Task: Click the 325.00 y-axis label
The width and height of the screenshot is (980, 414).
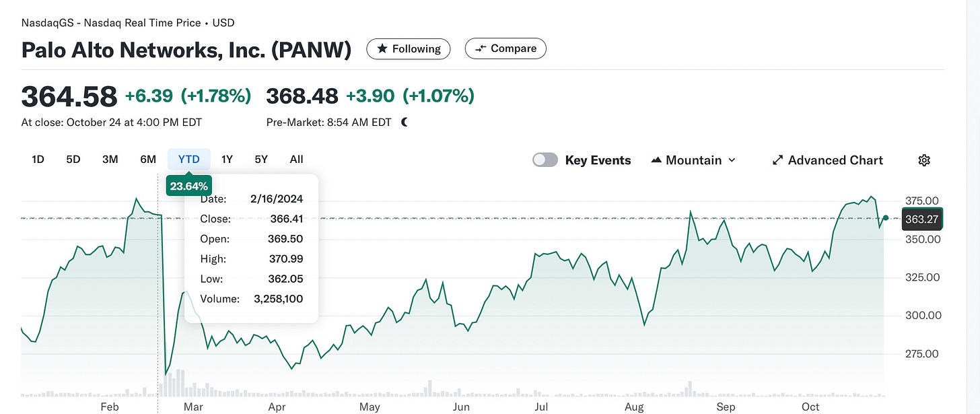Action: point(922,277)
